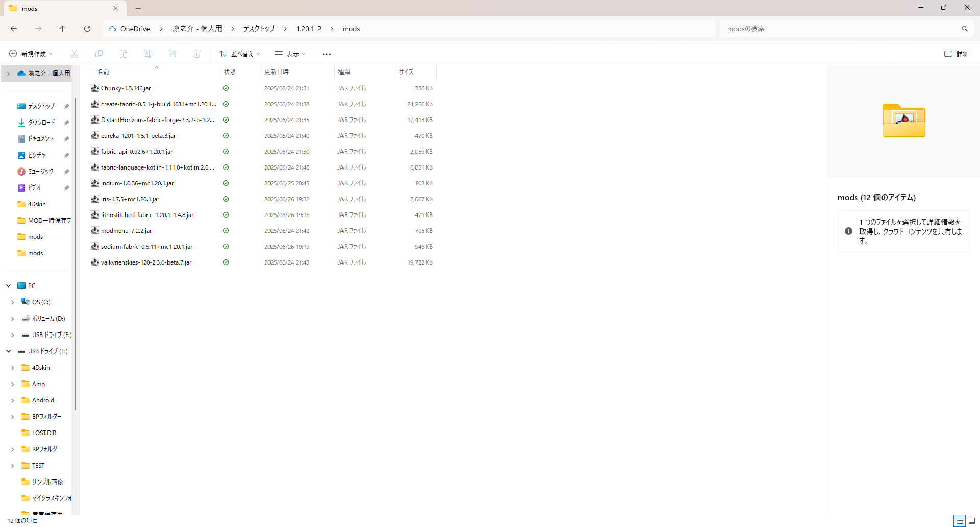Click the mods folder preview thumbnail

click(x=904, y=121)
